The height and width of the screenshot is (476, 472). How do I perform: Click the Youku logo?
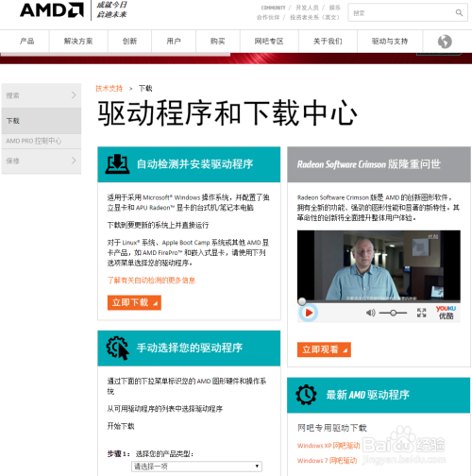[x=446, y=313]
